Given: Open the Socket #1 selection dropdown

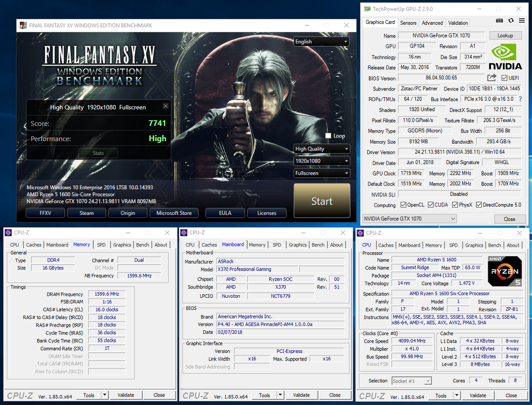Looking at the screenshot, I should (412, 381).
